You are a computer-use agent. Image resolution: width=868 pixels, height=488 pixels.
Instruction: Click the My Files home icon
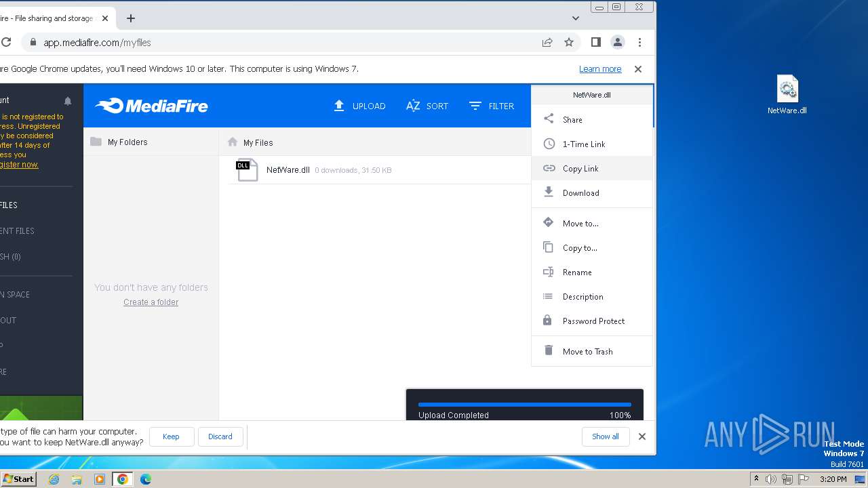coord(233,142)
